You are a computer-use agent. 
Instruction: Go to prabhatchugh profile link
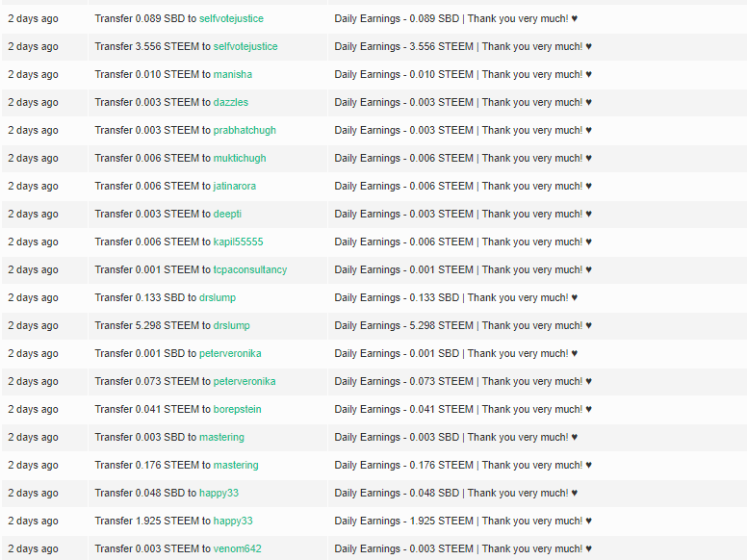(x=245, y=131)
